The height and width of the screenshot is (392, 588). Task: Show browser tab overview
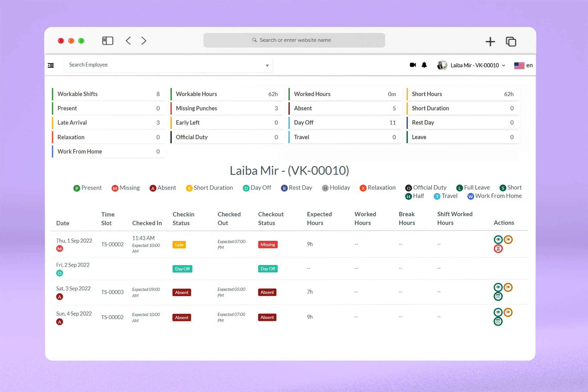(x=511, y=41)
